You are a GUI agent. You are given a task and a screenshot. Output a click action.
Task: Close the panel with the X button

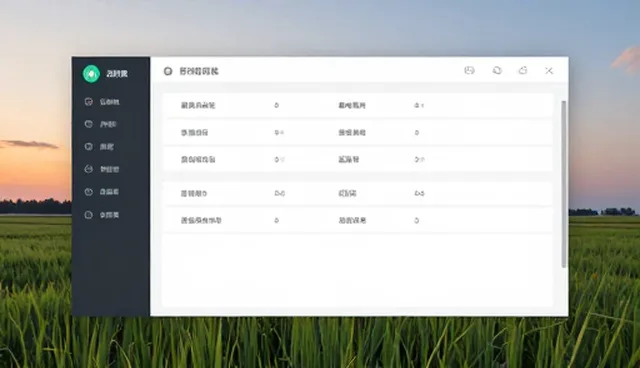[x=549, y=71]
